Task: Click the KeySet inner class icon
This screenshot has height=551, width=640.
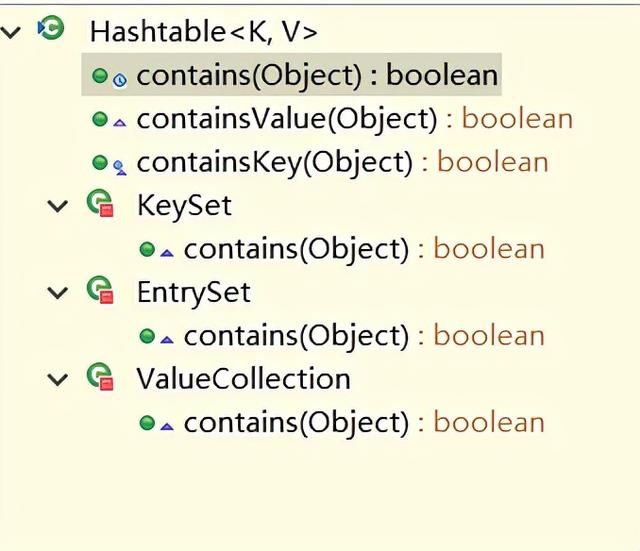Action: (100, 203)
